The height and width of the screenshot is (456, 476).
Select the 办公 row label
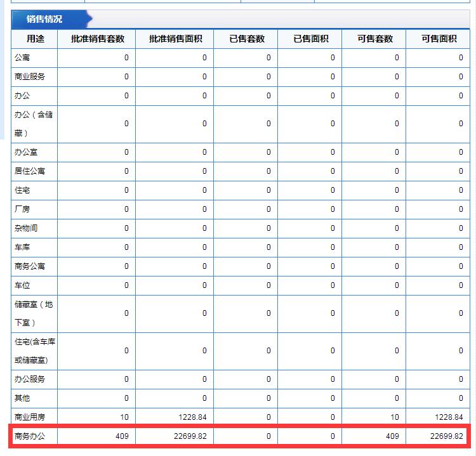(x=22, y=96)
